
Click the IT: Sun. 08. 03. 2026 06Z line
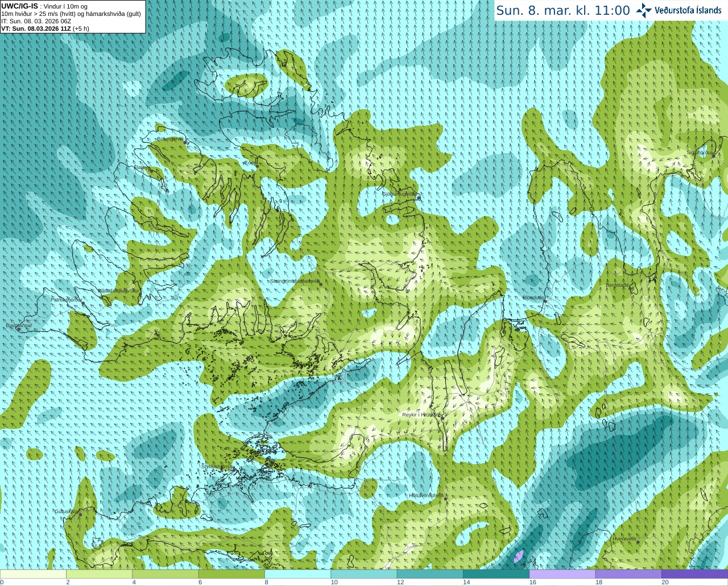click(x=36, y=21)
